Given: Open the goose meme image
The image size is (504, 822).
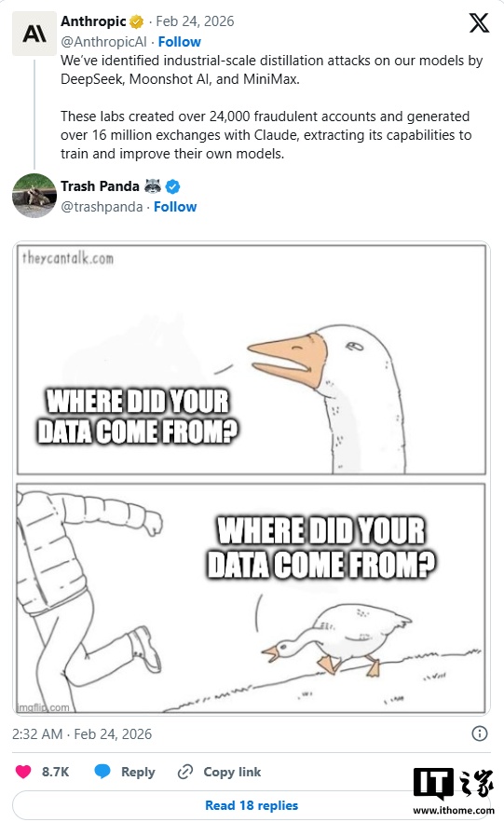Looking at the screenshot, I should pos(252,478).
